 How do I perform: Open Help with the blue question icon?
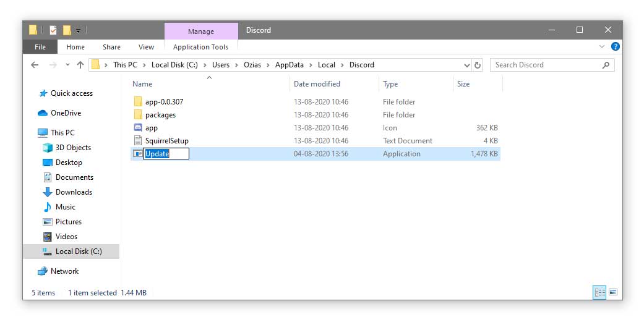(616, 47)
